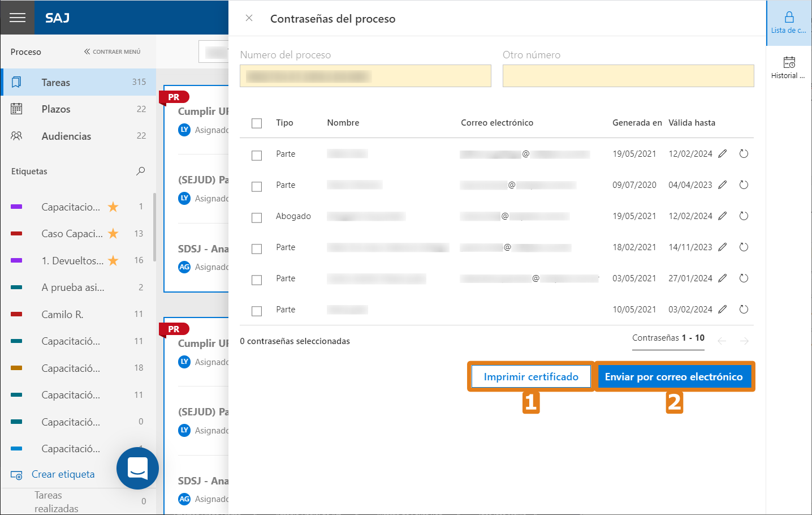The image size is (812, 515).
Task: Toggle favorite star on 1. Devueltos... label
Action: [x=113, y=260]
